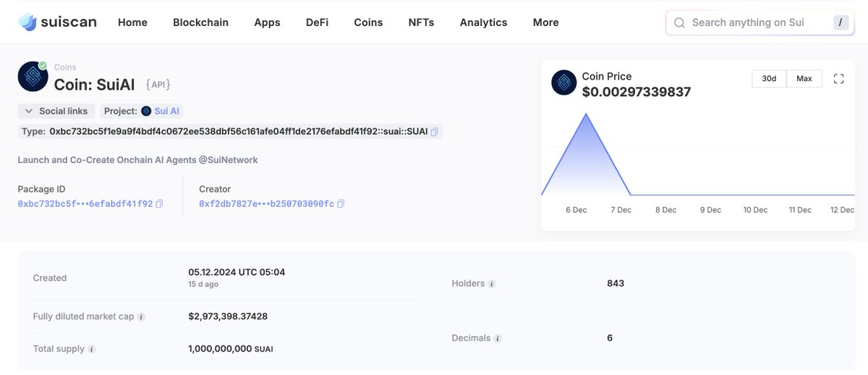Click the description mentioning @SuiNetwork
The width and height of the screenshot is (868, 375).
coord(137,159)
